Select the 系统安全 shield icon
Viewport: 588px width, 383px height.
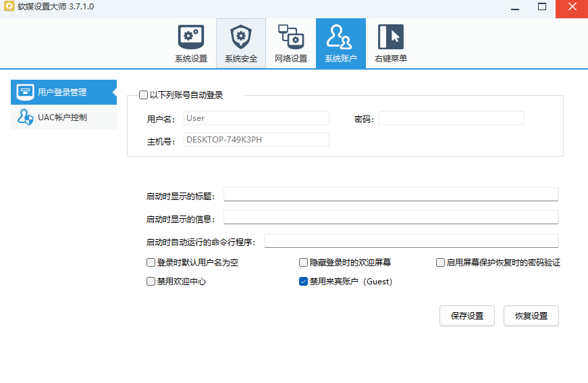coord(241,43)
